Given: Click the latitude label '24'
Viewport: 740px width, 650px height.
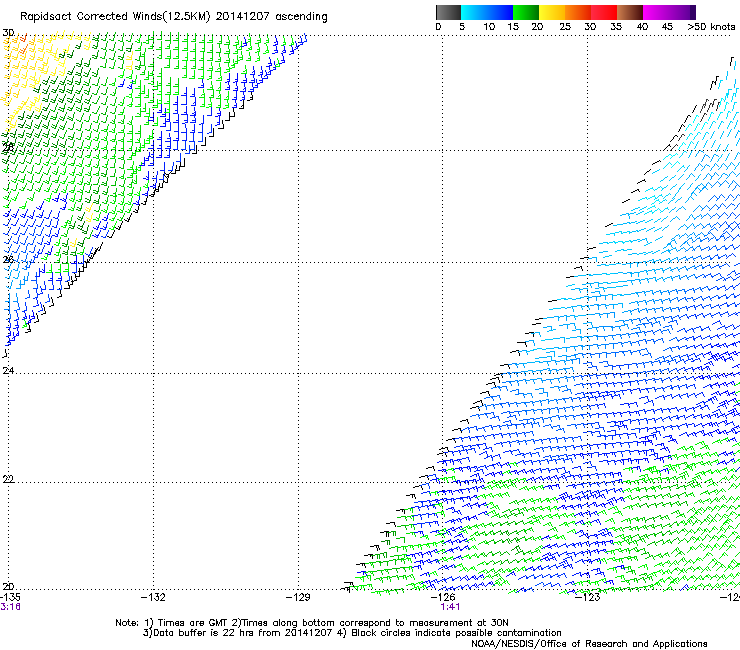Looking at the screenshot, I should pyautogui.click(x=8, y=371).
